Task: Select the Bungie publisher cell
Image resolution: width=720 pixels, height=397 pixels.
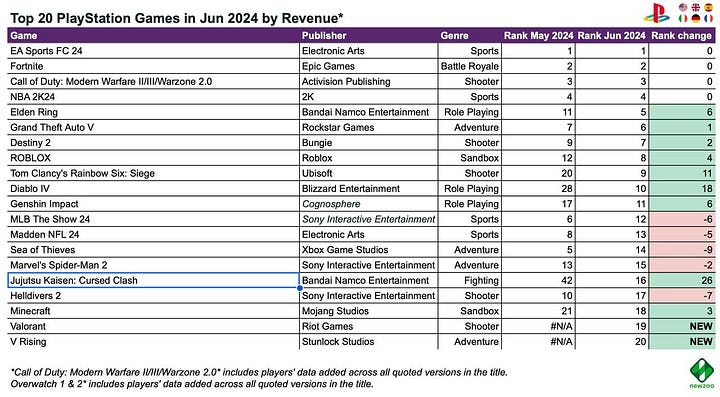Action: click(368, 143)
